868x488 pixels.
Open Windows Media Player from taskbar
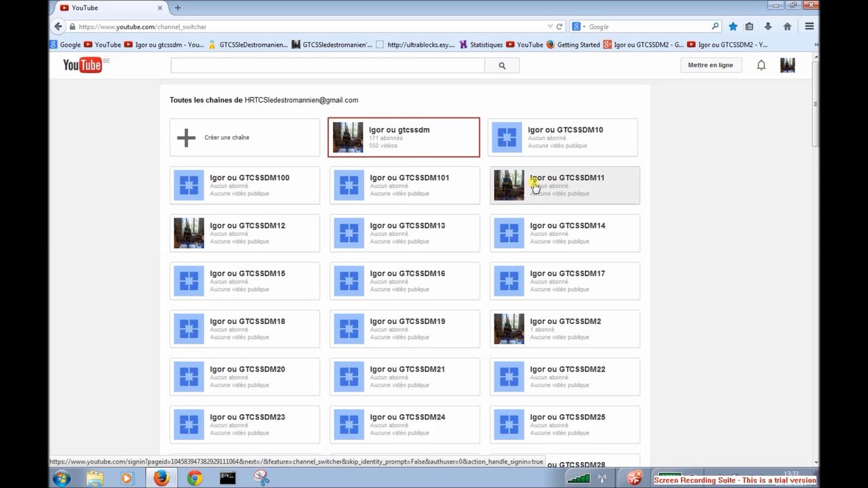(127, 479)
